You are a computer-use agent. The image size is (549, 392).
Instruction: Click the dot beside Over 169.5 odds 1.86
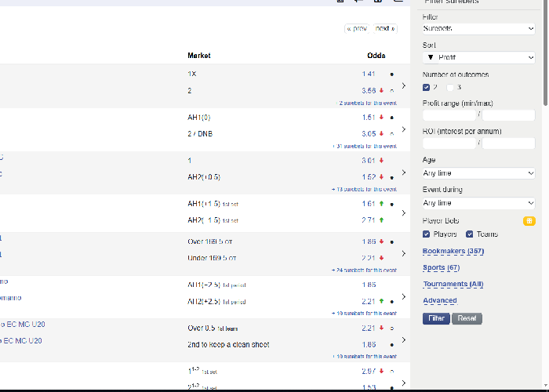tap(392, 241)
